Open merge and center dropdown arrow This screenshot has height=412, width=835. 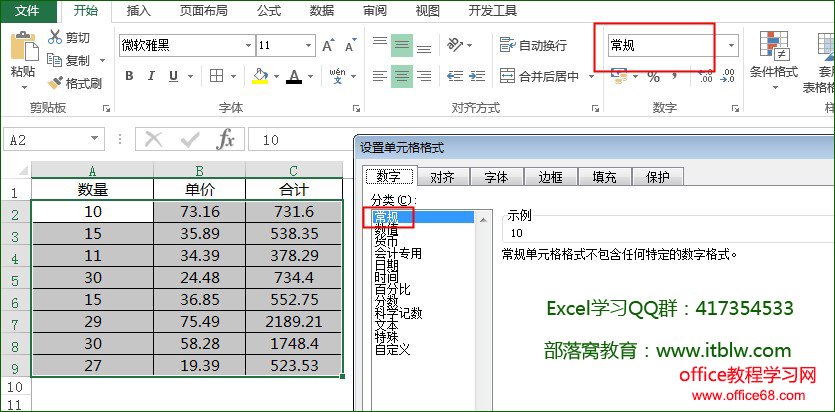pyautogui.click(x=591, y=77)
